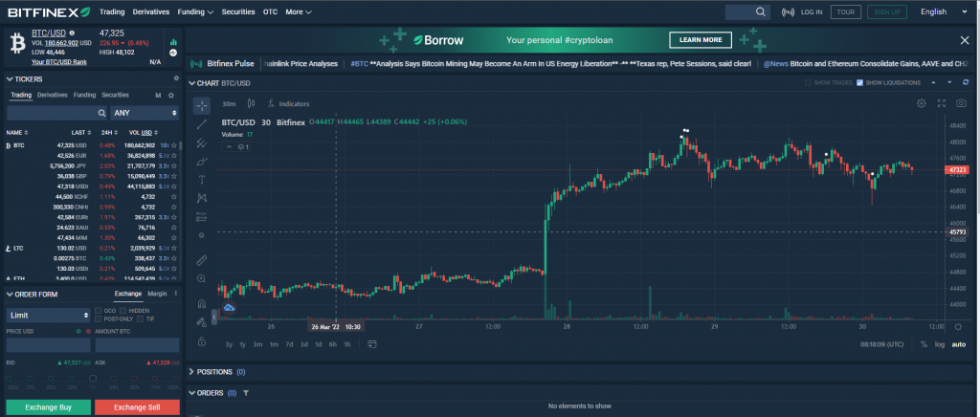The width and height of the screenshot is (980, 417).
Task: Take a chart snapshot with camera icon
Action: (961, 103)
